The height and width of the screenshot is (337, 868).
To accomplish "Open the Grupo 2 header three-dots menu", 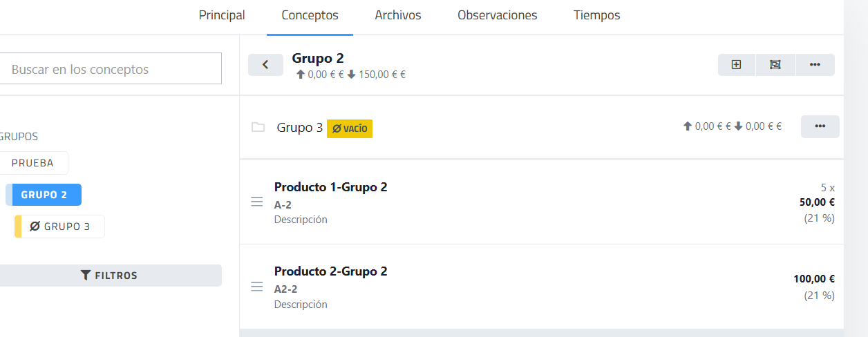I will (815, 65).
